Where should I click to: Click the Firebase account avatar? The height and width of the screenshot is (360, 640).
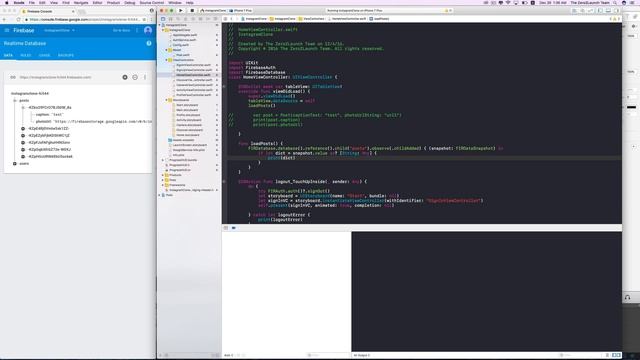148,30
